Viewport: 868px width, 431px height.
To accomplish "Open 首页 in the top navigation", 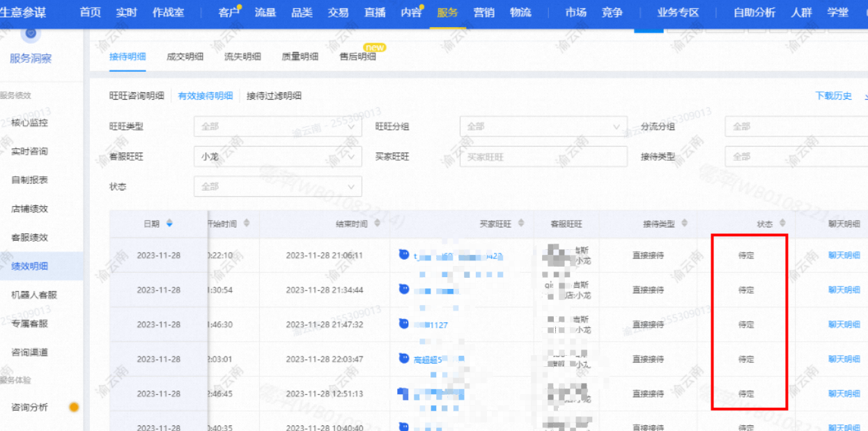I will [90, 13].
